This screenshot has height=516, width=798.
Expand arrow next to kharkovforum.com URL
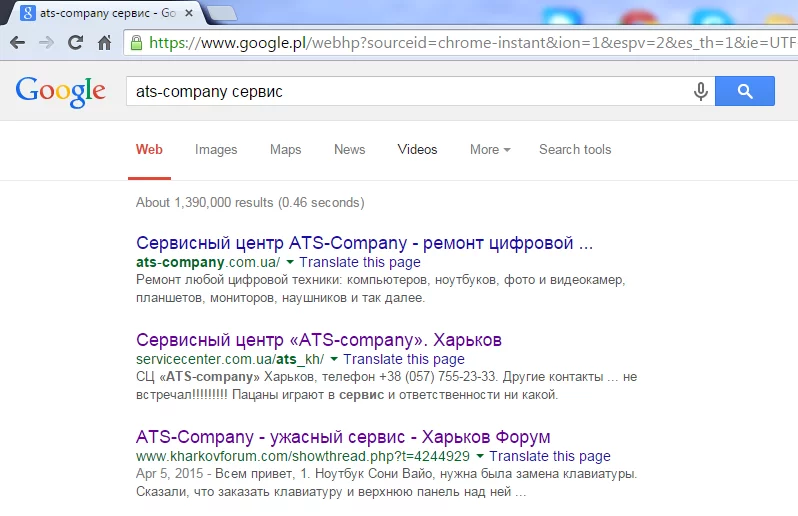(480, 456)
